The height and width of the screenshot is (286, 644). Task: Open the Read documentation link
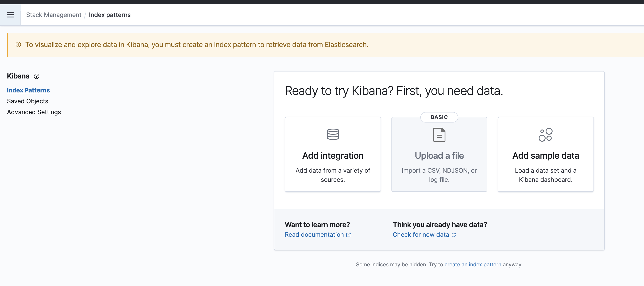pyautogui.click(x=314, y=235)
